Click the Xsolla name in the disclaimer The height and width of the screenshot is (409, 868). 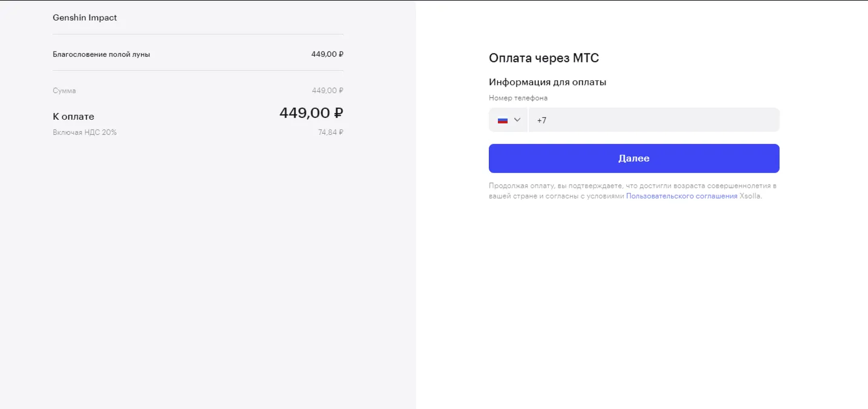coord(749,196)
